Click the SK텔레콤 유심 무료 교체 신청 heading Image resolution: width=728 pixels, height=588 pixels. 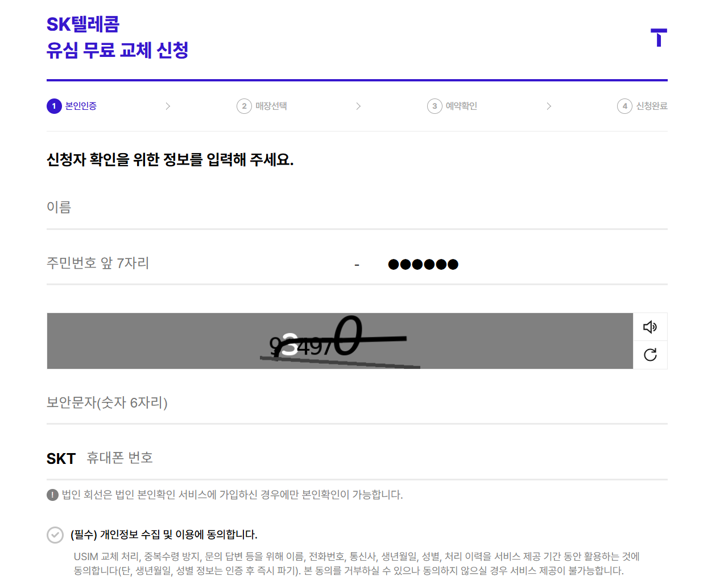click(x=117, y=38)
